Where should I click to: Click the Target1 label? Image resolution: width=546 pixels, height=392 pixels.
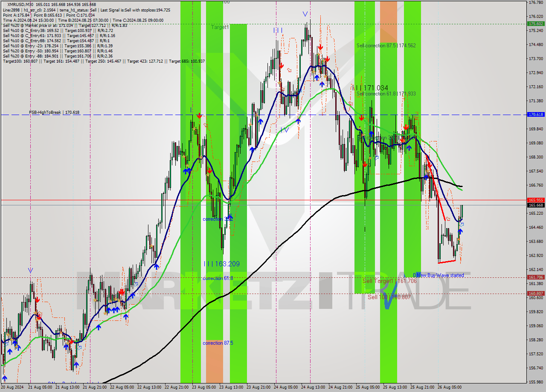tap(220, 27)
